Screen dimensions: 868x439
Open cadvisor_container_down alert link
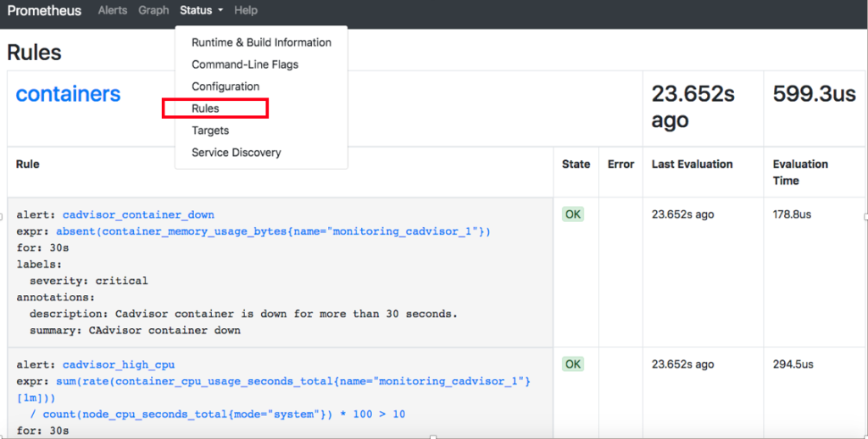pos(138,214)
